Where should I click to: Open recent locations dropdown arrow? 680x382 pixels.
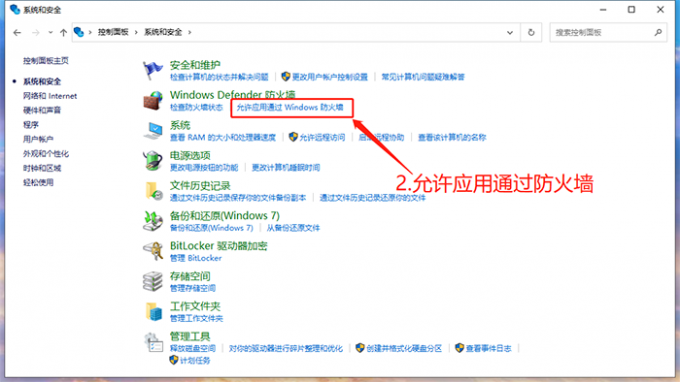(x=50, y=33)
